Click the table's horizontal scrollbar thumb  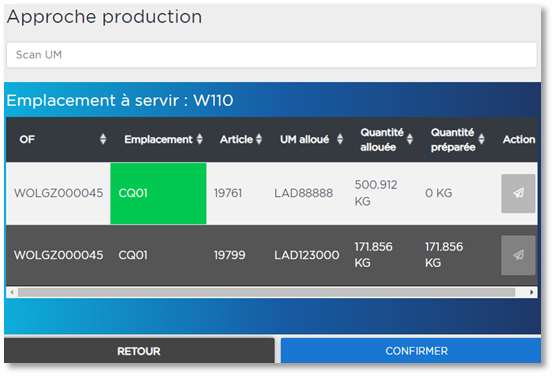tap(266, 292)
